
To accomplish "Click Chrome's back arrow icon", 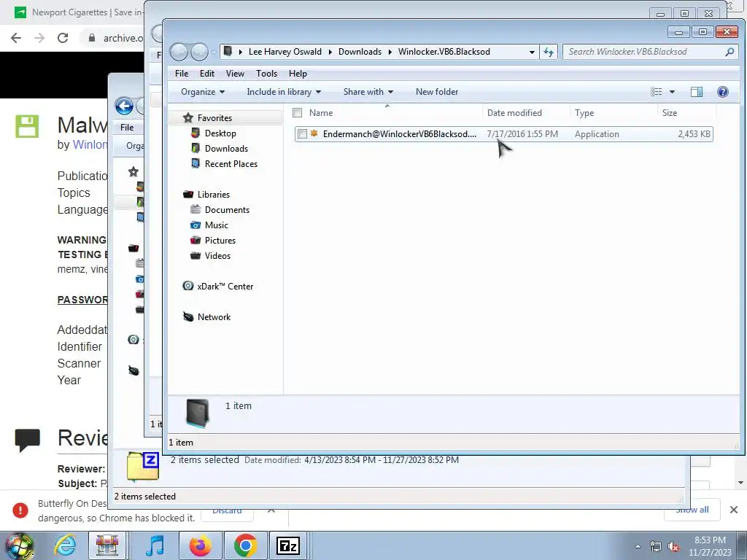I will pyautogui.click(x=16, y=38).
